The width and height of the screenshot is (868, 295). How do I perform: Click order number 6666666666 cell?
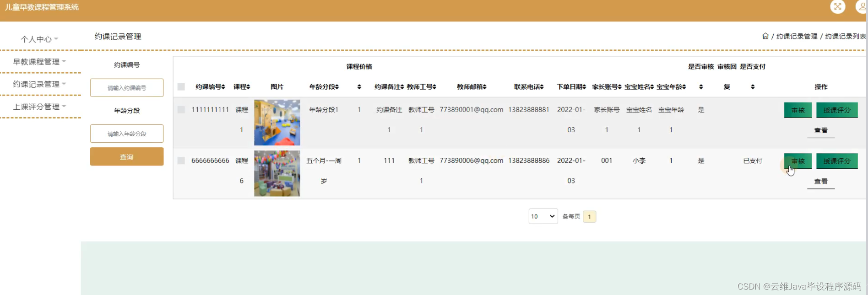[210, 161]
